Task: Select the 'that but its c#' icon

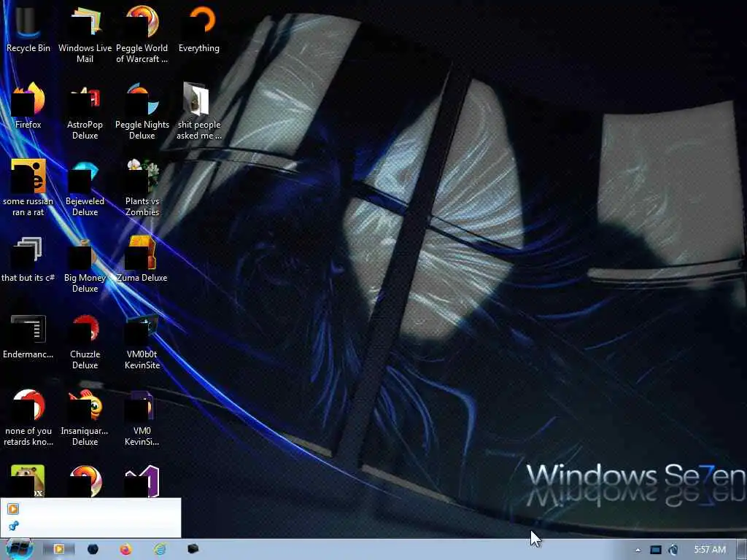Action: [x=28, y=259]
